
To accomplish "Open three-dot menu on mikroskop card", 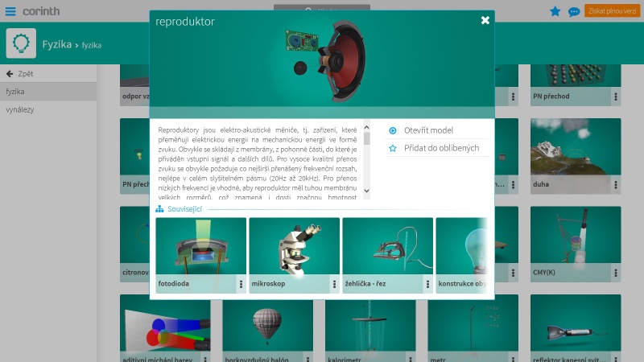I will point(333,284).
